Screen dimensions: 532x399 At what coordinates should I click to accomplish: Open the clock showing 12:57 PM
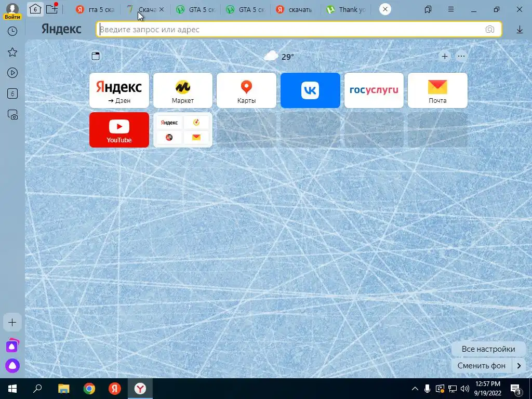coord(487,389)
